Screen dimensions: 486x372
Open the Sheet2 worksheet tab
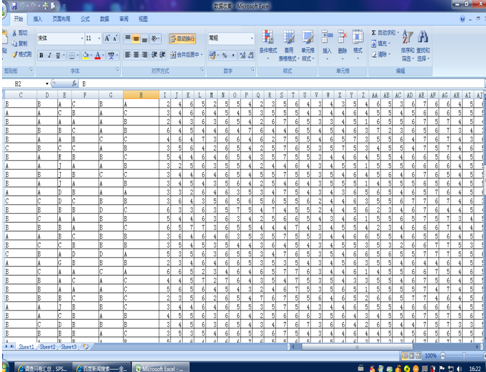[x=47, y=347]
